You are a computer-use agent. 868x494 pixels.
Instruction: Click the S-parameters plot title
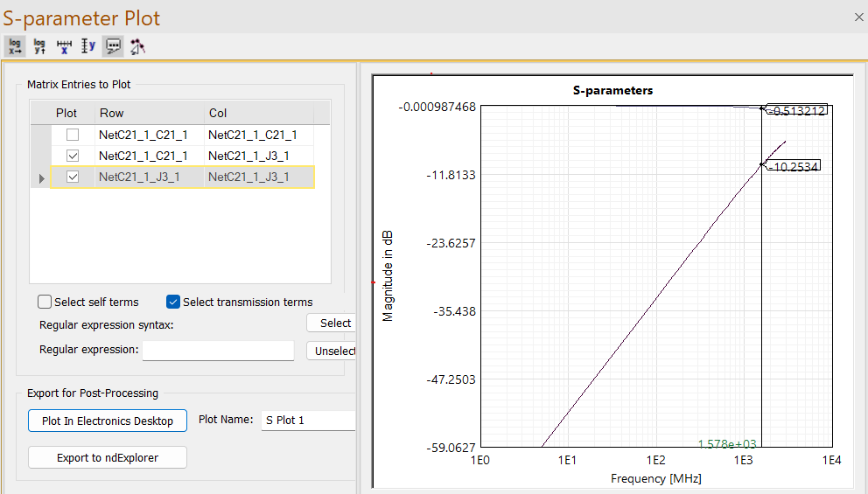(612, 90)
